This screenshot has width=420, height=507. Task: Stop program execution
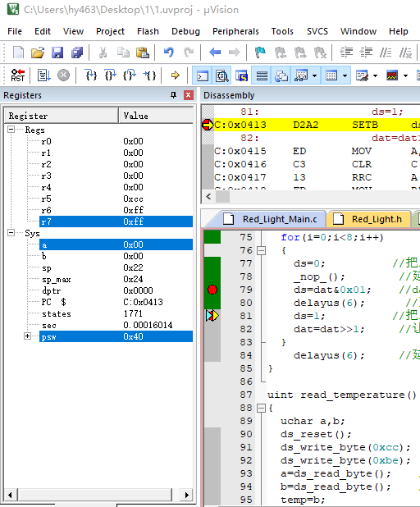[63, 75]
